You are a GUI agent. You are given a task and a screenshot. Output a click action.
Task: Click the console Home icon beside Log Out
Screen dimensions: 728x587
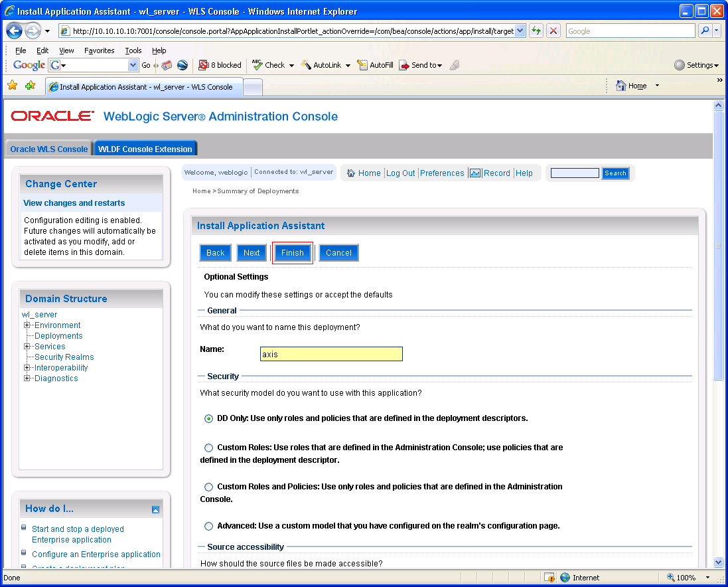click(351, 173)
